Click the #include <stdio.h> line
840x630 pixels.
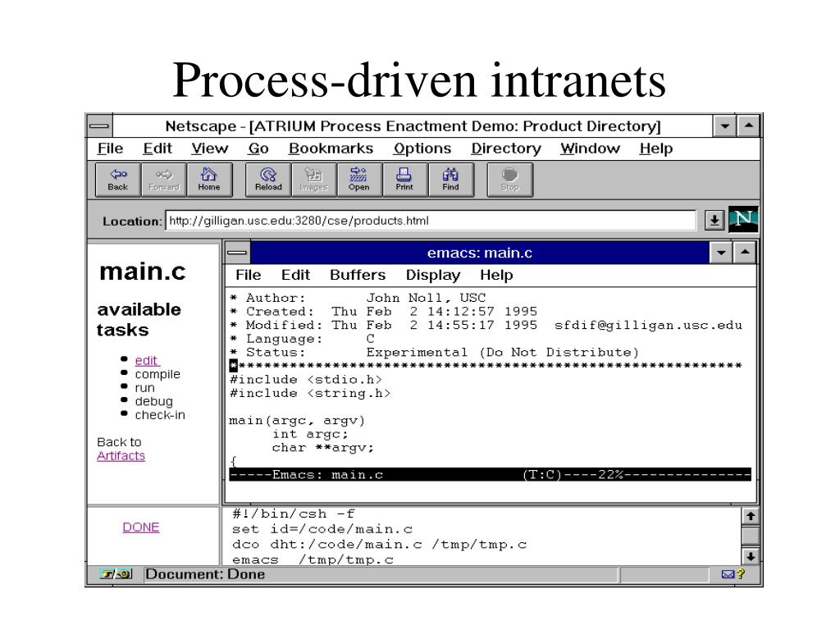(x=306, y=380)
